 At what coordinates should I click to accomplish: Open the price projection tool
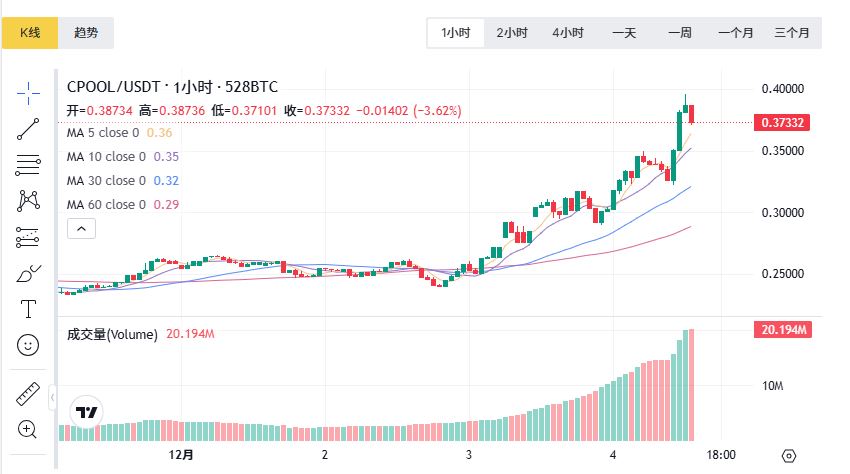pos(28,237)
